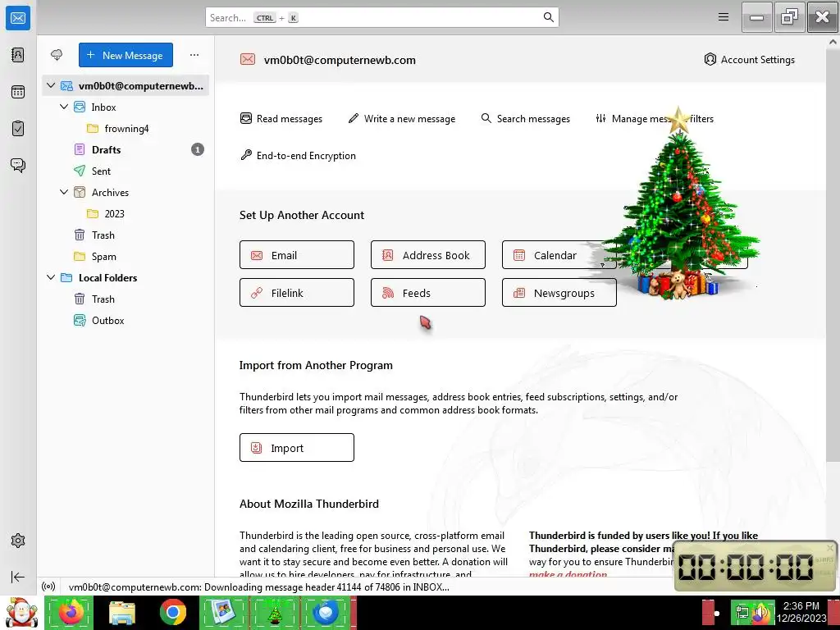The image size is (840, 630).
Task: Click the Drafts unread count badge
Action: click(198, 149)
